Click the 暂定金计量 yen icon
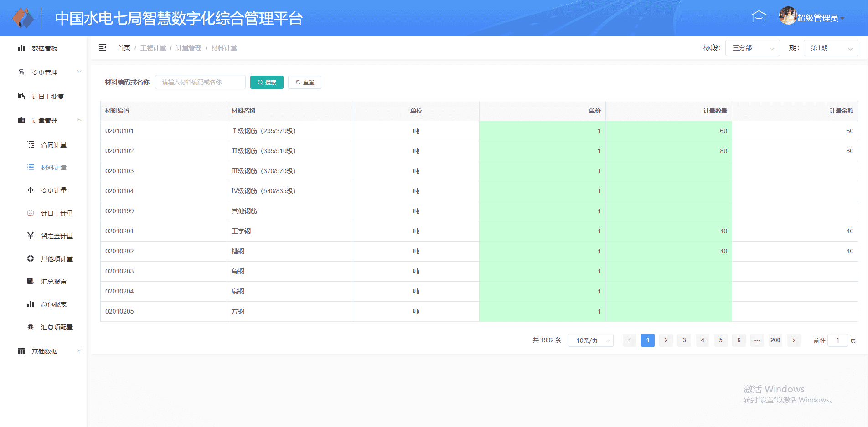This screenshot has width=868, height=427. (x=31, y=236)
